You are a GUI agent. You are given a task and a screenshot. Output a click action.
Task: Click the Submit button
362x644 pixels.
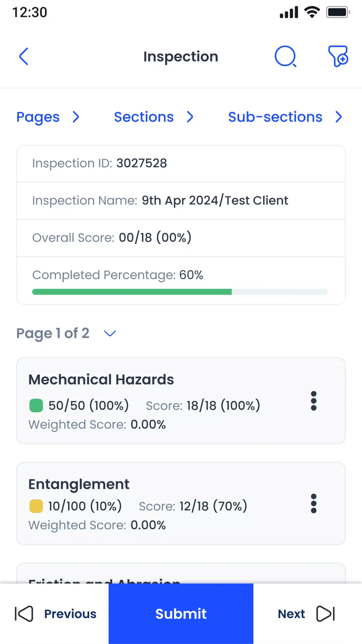click(181, 614)
